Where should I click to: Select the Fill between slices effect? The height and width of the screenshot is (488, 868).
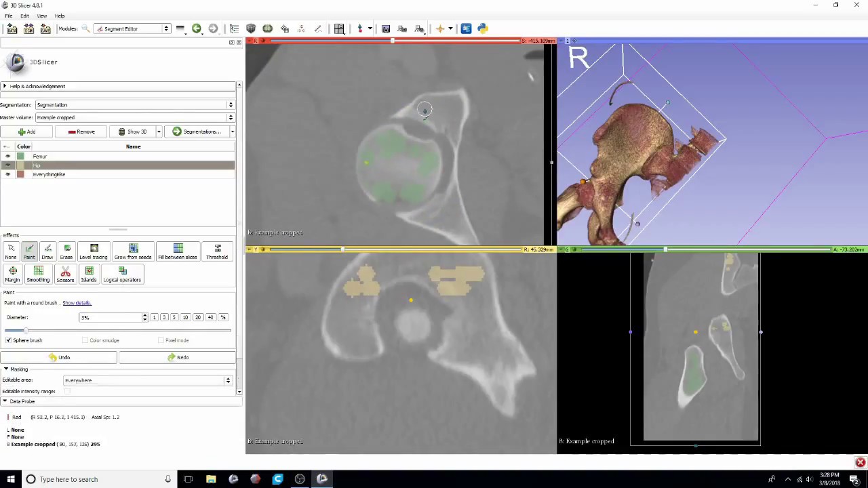178,252
